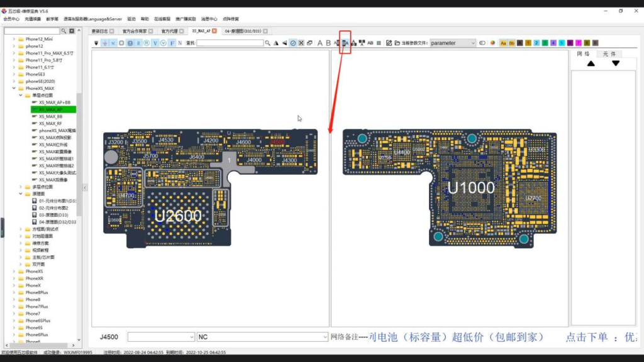This screenshot has width=644, height=362.
Task: Click the mirror horizontal triangle icon
Action: click(284, 43)
